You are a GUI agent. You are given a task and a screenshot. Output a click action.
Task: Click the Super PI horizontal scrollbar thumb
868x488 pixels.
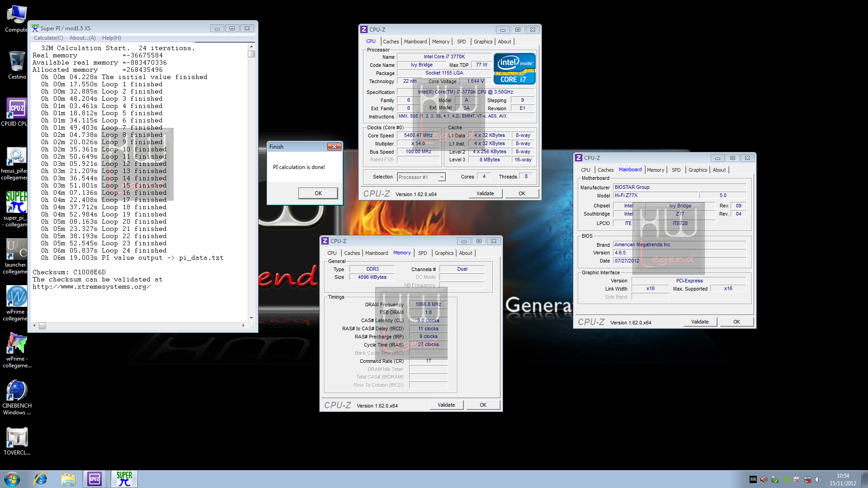(x=42, y=325)
